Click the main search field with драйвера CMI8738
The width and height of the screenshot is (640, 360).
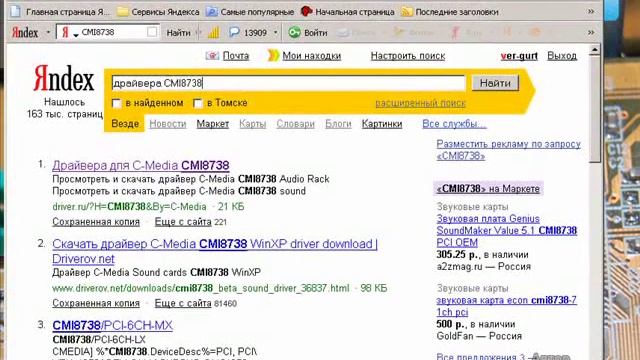coord(288,83)
